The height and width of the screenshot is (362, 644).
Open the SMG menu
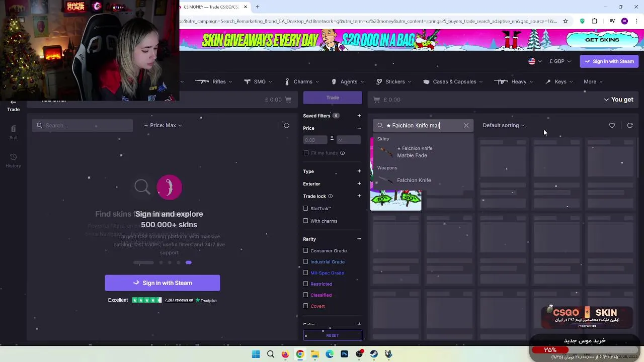coord(258,81)
